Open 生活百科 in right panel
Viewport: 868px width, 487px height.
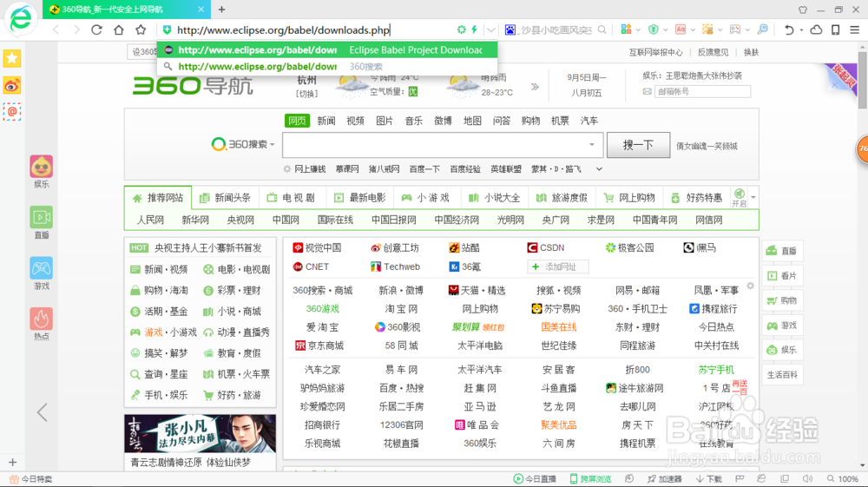click(x=782, y=375)
